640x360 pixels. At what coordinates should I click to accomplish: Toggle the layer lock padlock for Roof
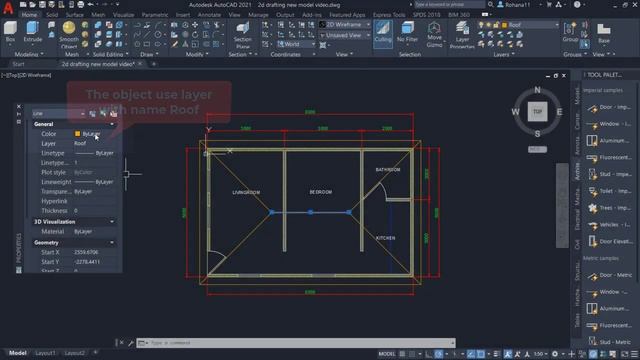click(x=496, y=25)
